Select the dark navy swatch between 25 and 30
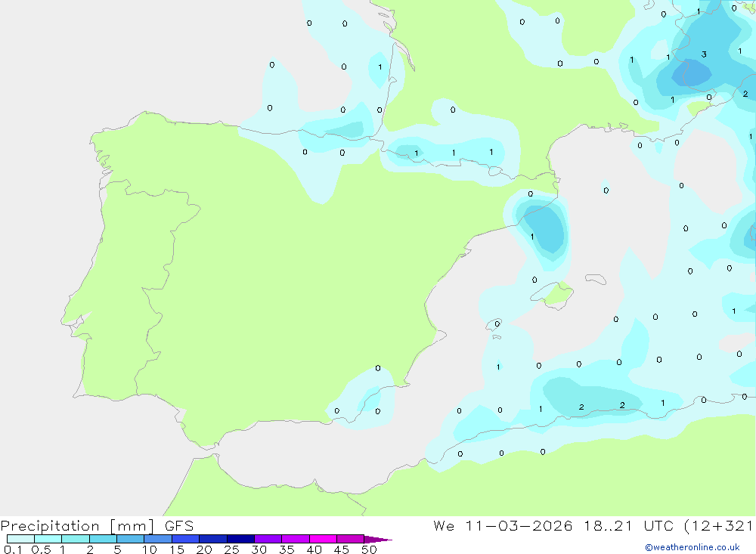The height and width of the screenshot is (554, 756). coord(240,539)
